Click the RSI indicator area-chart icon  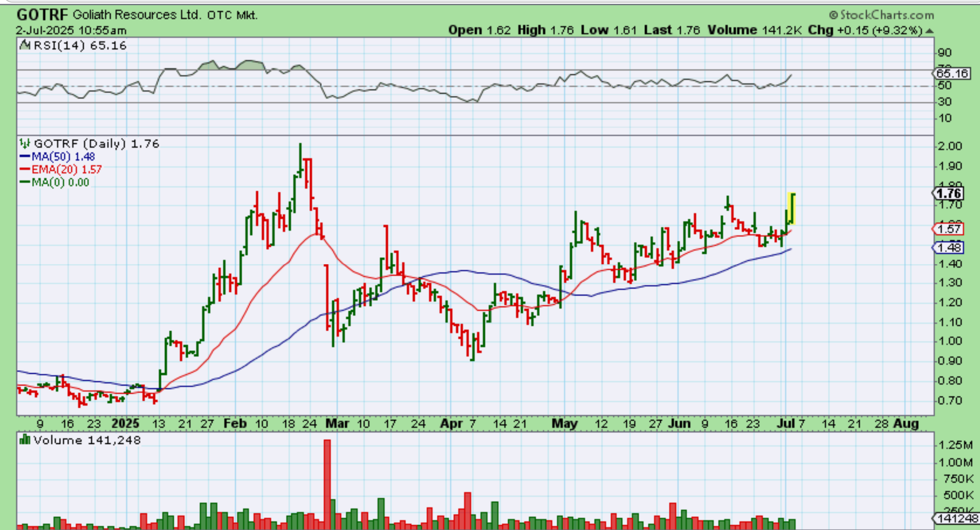tap(25, 45)
